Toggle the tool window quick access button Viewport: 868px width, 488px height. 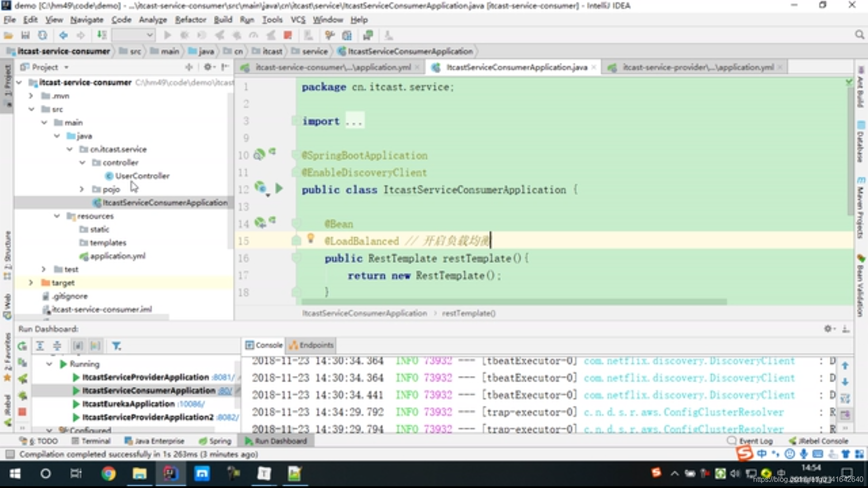pyautogui.click(x=9, y=454)
